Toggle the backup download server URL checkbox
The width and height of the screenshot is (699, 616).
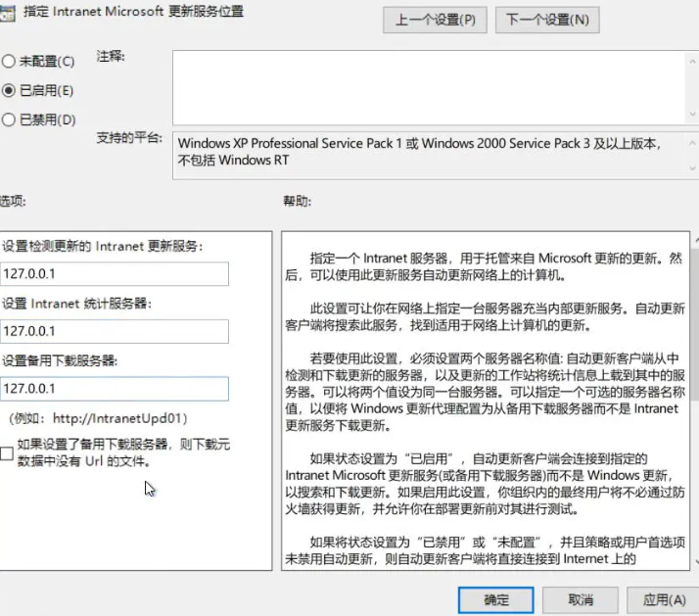click(x=8, y=453)
